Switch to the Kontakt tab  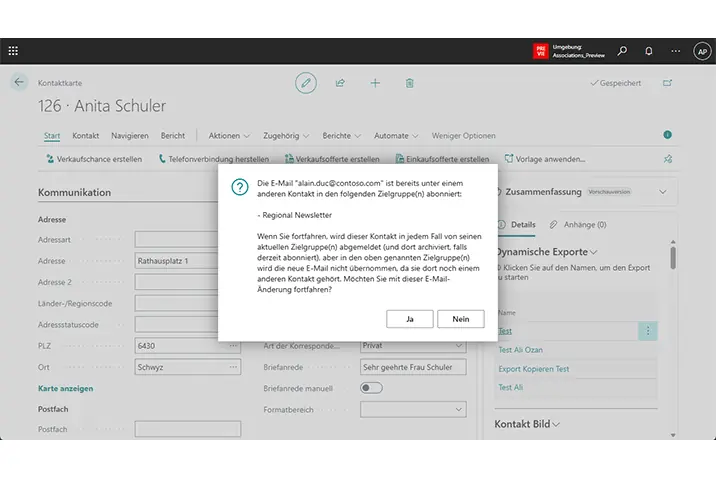(85, 136)
